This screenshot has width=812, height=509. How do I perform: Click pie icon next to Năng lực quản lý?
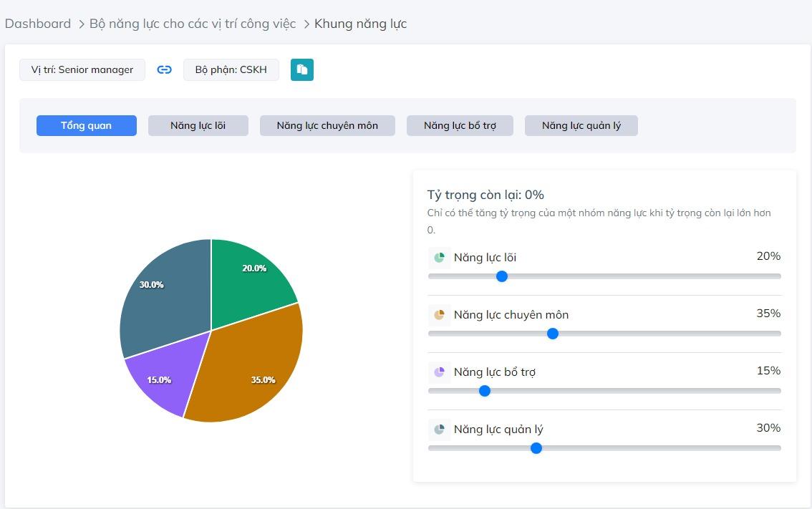[439, 430]
